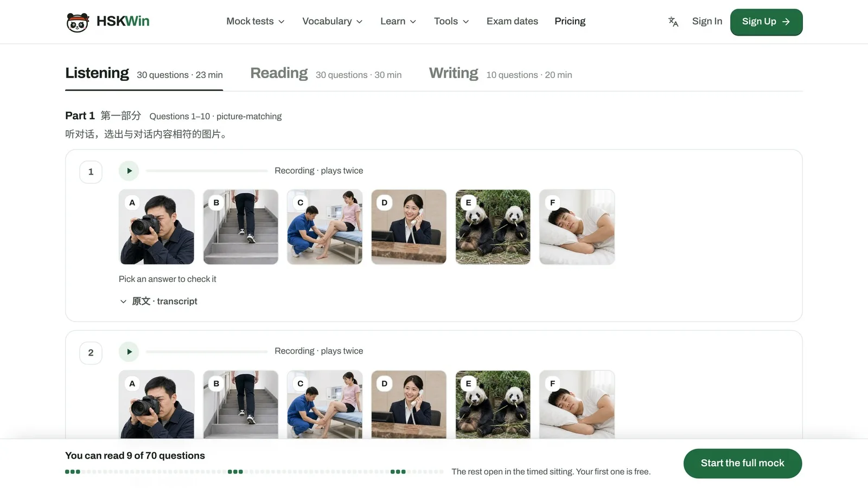
Task: Click the Sign Up button
Action: point(766,22)
